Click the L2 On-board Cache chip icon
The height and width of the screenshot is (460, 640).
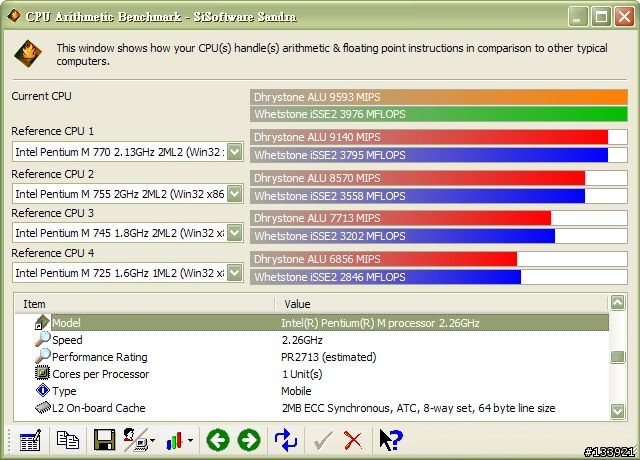tap(42, 407)
